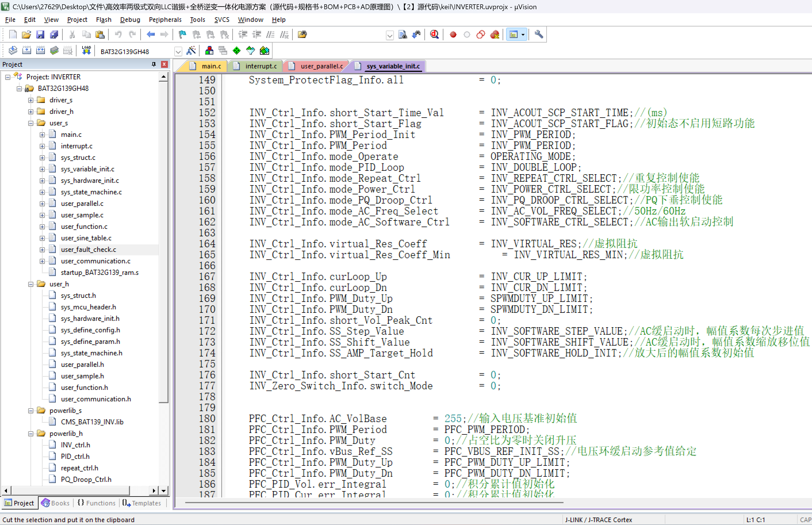Click the Undo arrow icon
The width and height of the screenshot is (812, 525).
pyautogui.click(x=118, y=35)
